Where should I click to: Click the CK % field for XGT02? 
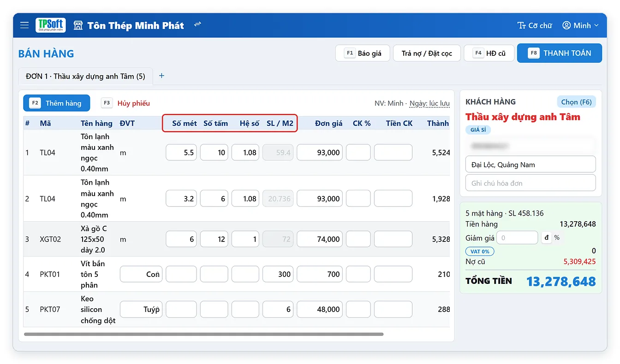(358, 239)
